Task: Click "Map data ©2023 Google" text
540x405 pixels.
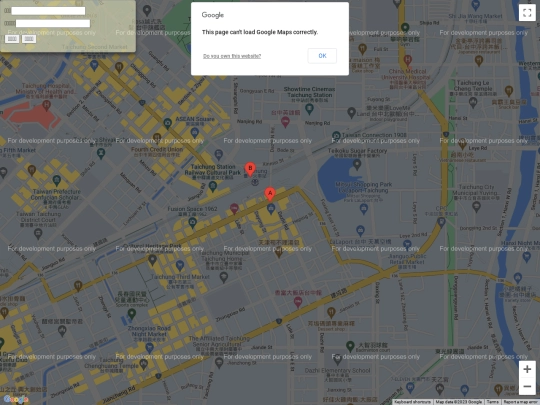Action: [458, 402]
